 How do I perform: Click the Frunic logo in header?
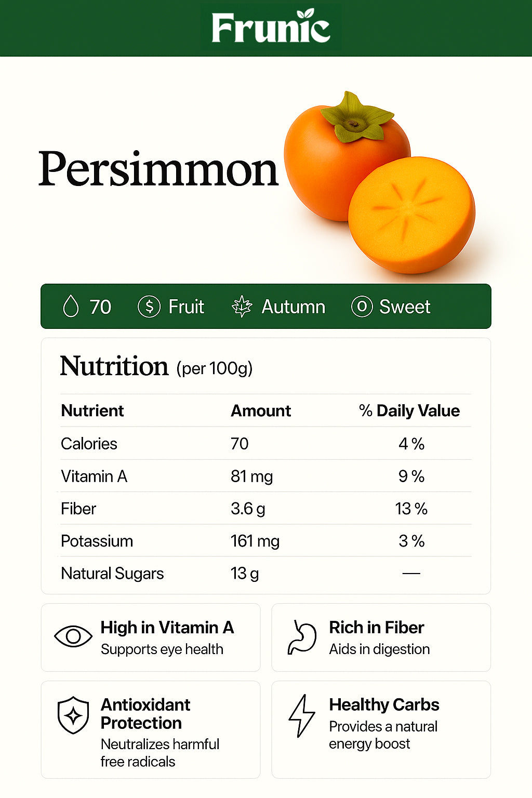click(x=271, y=27)
